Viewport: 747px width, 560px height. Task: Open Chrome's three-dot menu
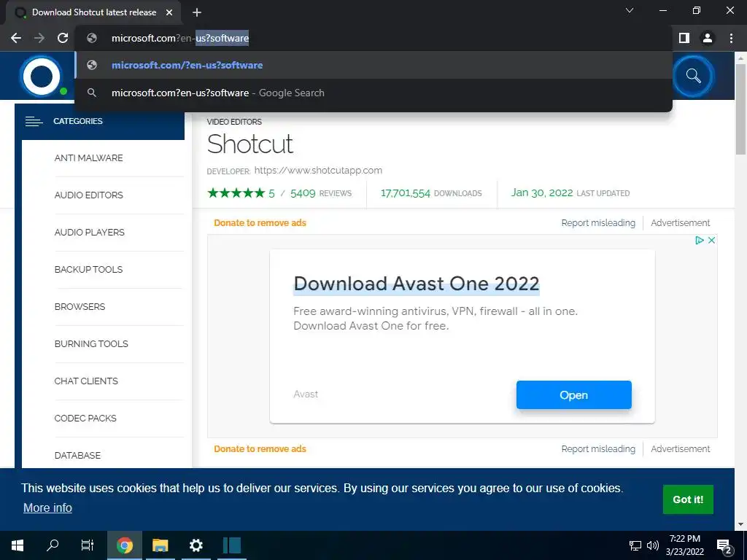731,38
